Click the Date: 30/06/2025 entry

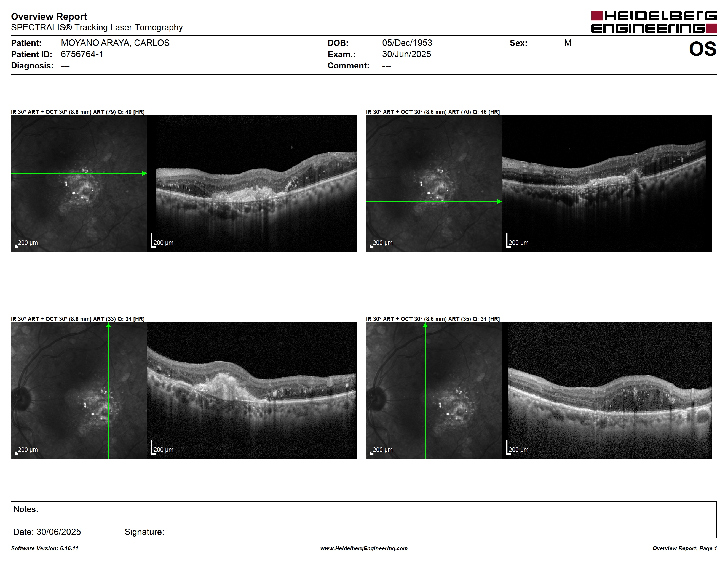click(47, 532)
